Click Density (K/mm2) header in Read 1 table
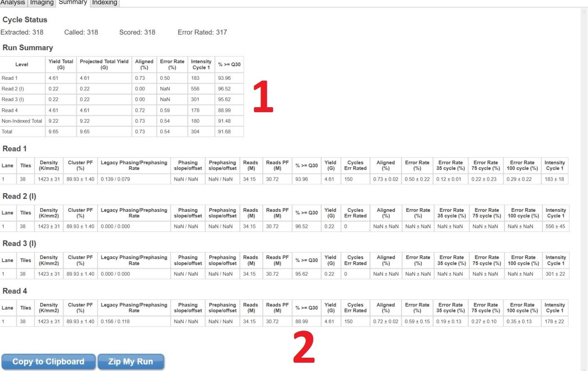 (x=49, y=165)
